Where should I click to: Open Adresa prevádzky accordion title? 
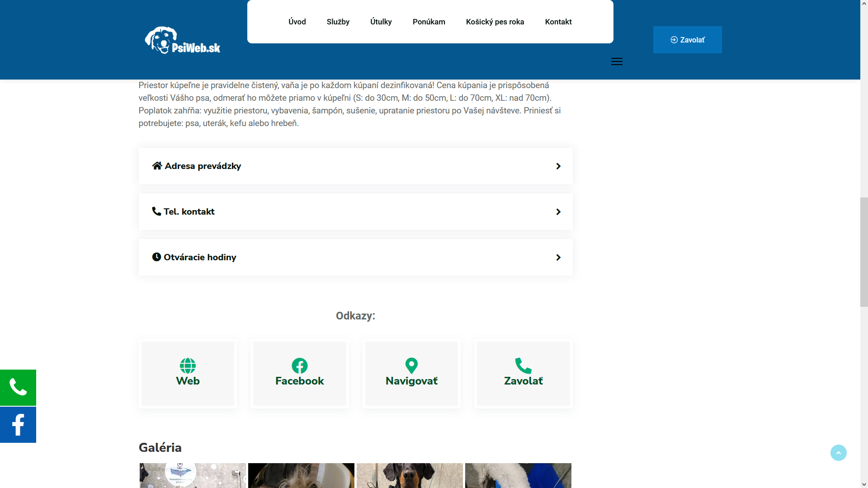pos(203,166)
